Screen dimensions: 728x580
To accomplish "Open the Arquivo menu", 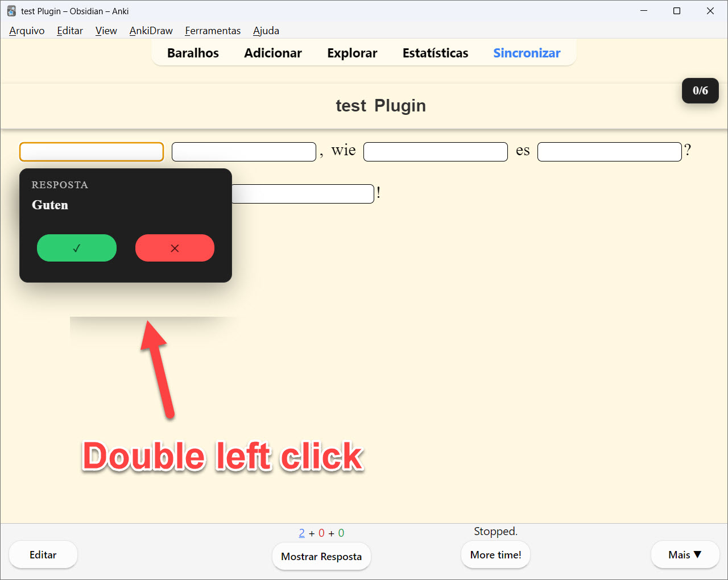I will 27,31.
